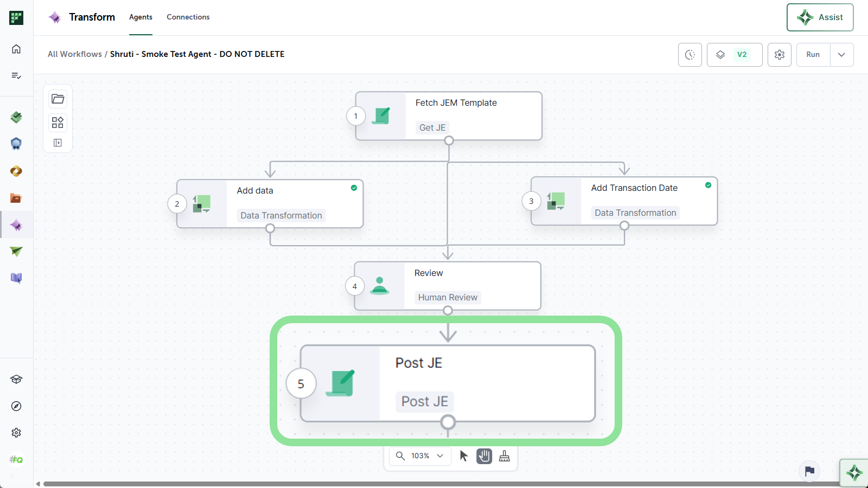Open the components shapes icon panel
Viewport: 868px width, 488px height.
(58, 122)
